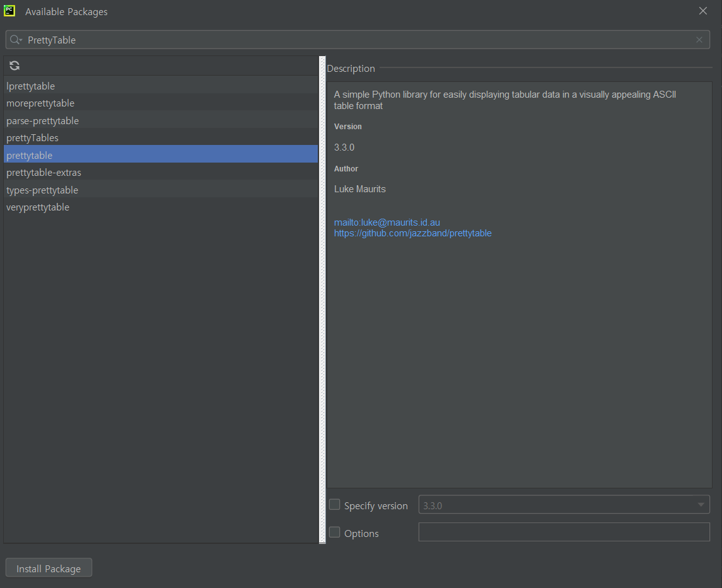Click the refresh packages list icon

tap(15, 66)
